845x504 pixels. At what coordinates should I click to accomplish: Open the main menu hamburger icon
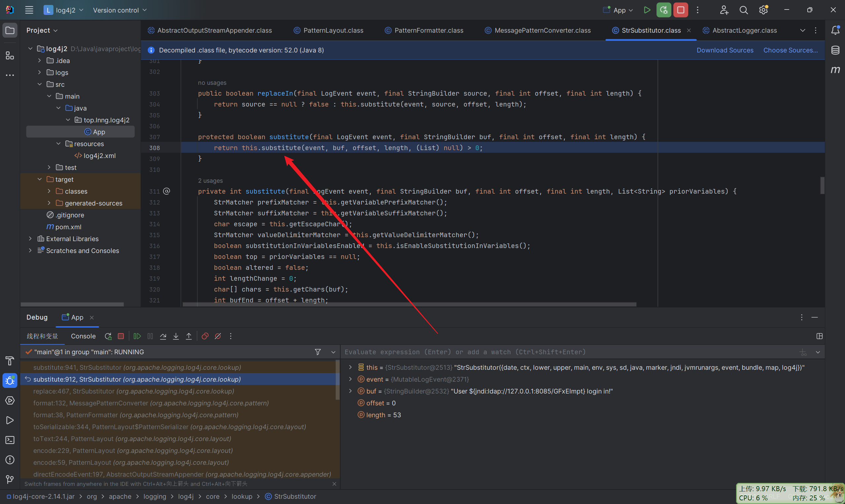click(29, 10)
